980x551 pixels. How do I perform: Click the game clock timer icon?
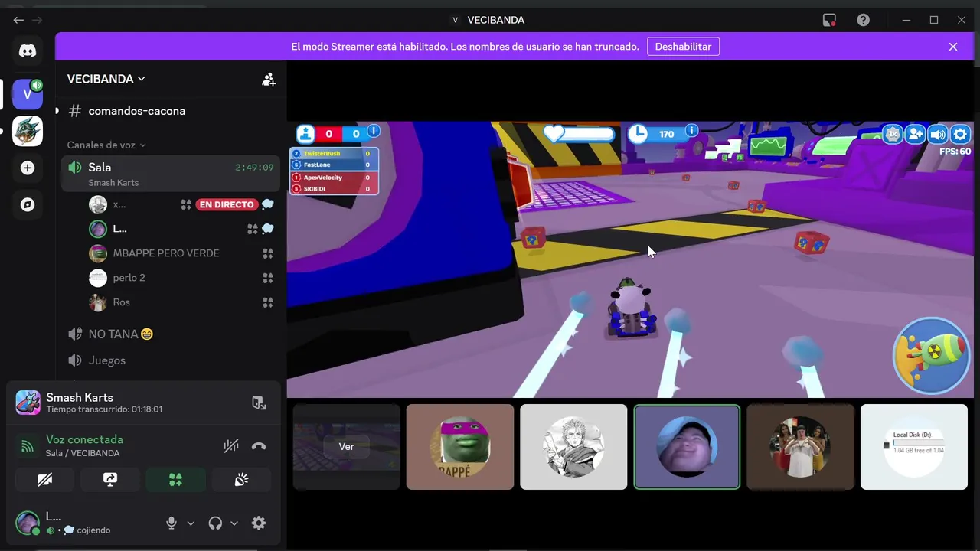coord(638,134)
